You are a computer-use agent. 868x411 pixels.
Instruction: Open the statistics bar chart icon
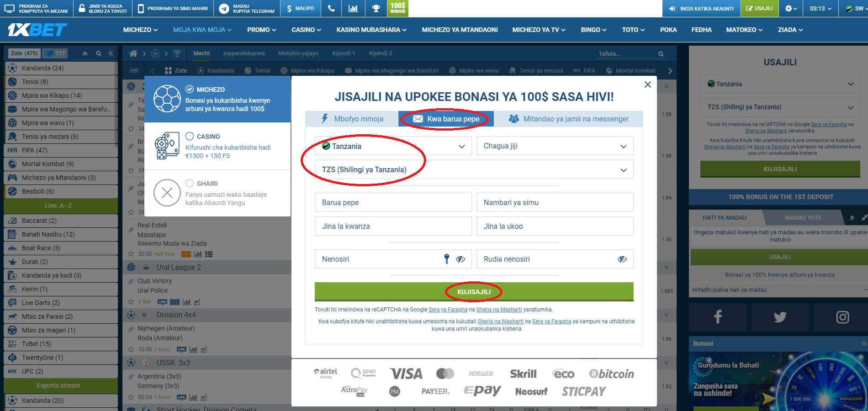click(353, 8)
